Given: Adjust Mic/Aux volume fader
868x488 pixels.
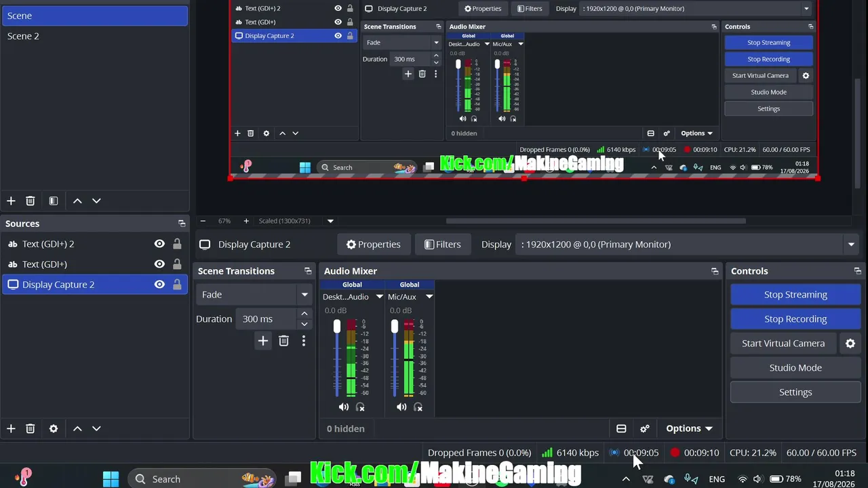Looking at the screenshot, I should click(x=395, y=327).
